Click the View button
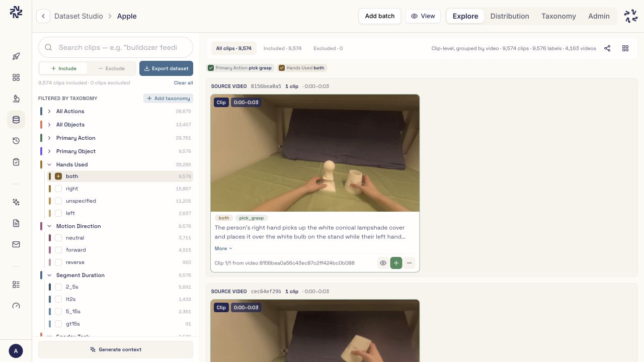The width and height of the screenshot is (644, 362). tap(423, 16)
